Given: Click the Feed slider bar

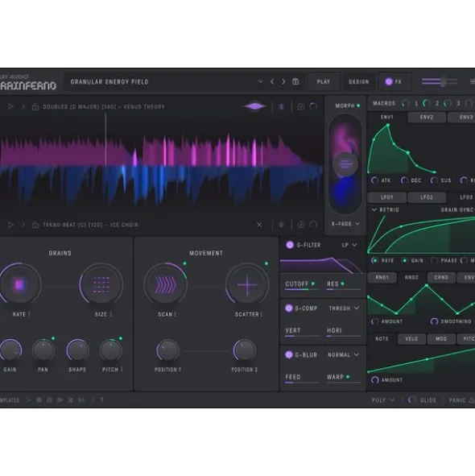Looking at the screenshot, I should 302,383.
